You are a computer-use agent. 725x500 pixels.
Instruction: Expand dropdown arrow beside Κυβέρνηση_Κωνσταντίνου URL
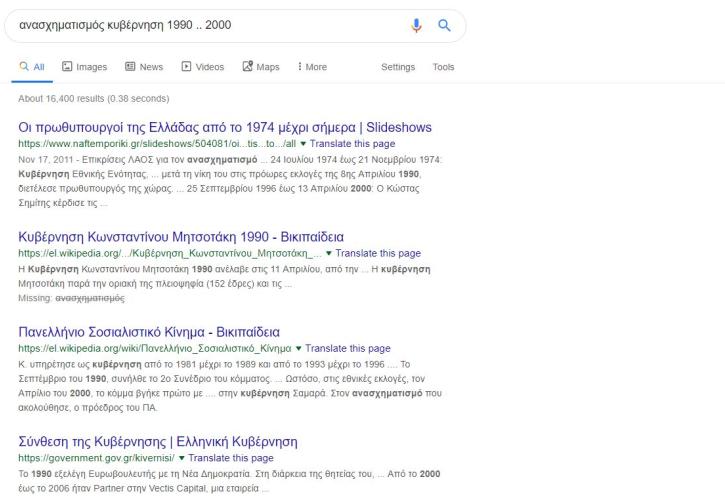[x=329, y=253]
